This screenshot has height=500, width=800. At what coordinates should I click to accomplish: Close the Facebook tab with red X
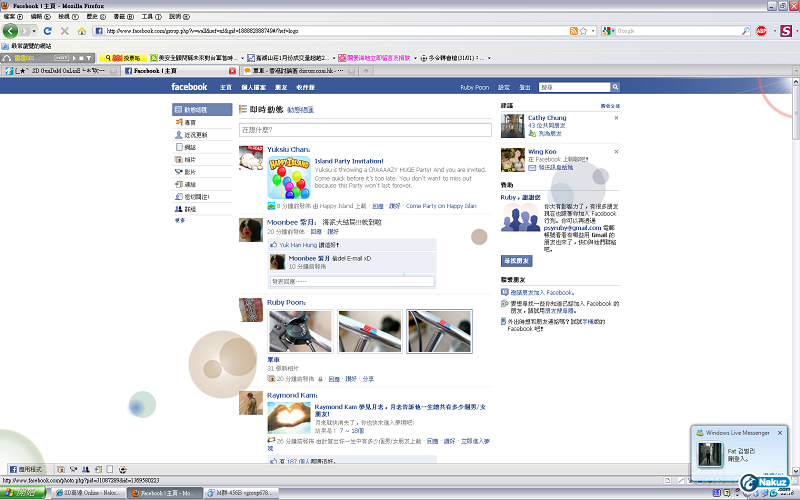(x=232, y=71)
